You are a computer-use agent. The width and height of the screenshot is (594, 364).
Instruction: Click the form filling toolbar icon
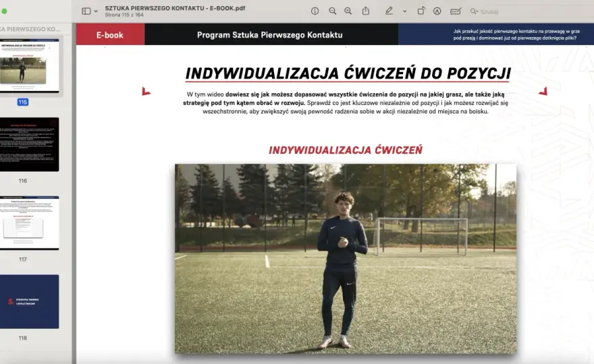(x=456, y=11)
